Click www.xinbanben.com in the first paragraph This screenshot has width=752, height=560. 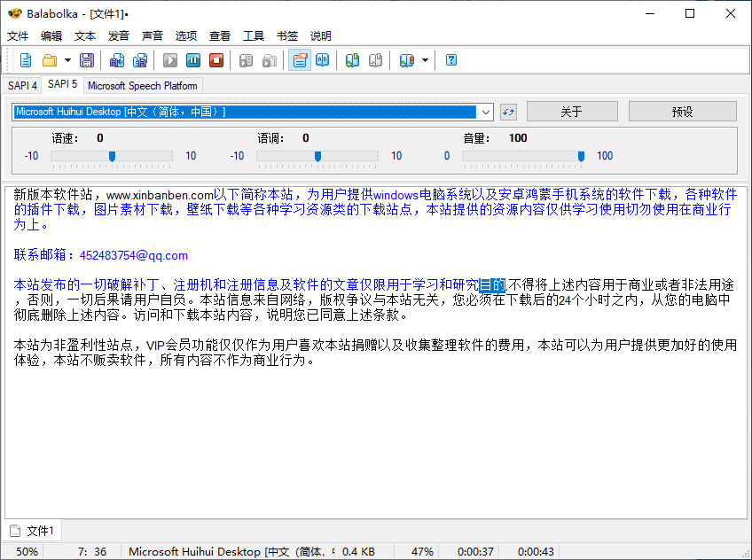pyautogui.click(x=160, y=195)
